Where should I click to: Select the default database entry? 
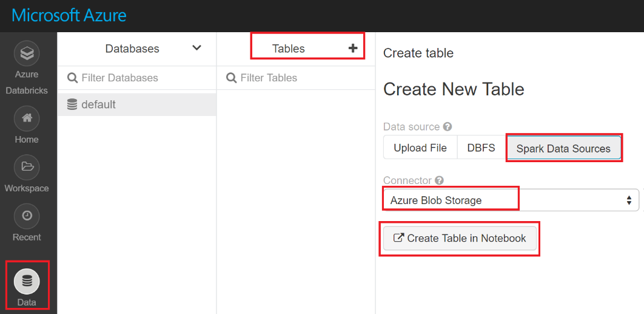(x=137, y=104)
